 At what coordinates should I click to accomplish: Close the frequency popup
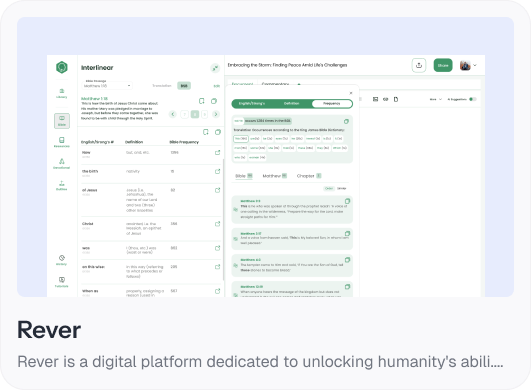(351, 93)
